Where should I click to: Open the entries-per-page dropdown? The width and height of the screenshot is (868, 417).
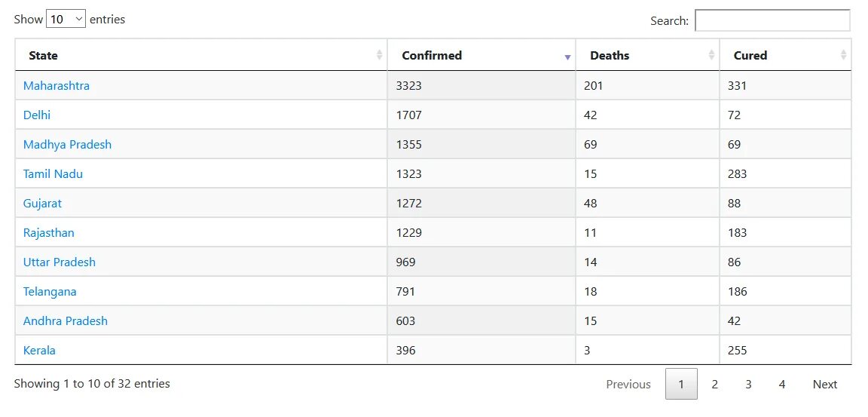[x=66, y=20]
